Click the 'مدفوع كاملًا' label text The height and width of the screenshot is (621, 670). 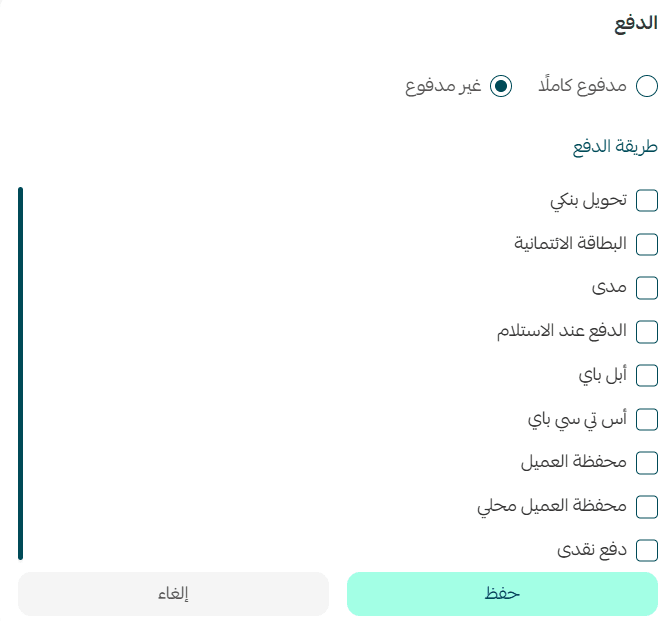583,86
